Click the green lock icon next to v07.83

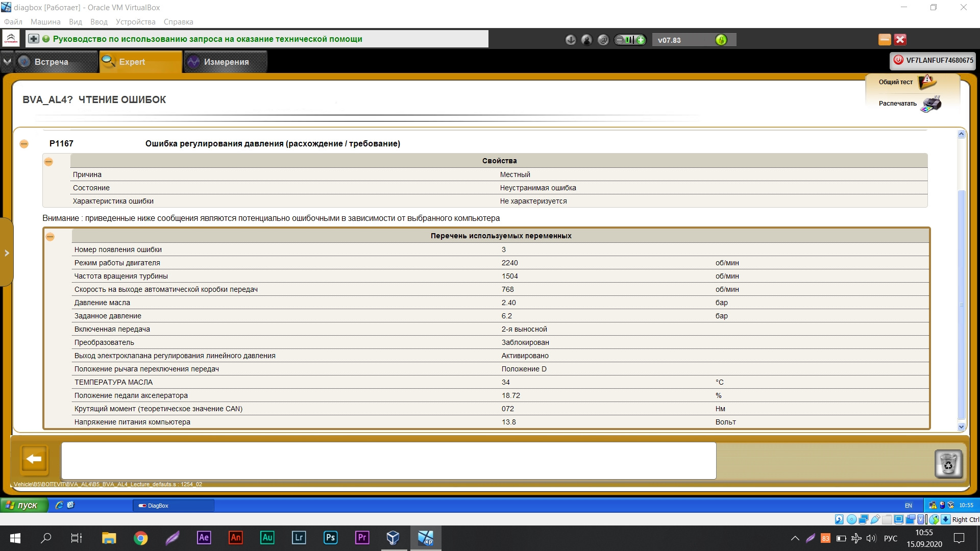click(x=721, y=40)
